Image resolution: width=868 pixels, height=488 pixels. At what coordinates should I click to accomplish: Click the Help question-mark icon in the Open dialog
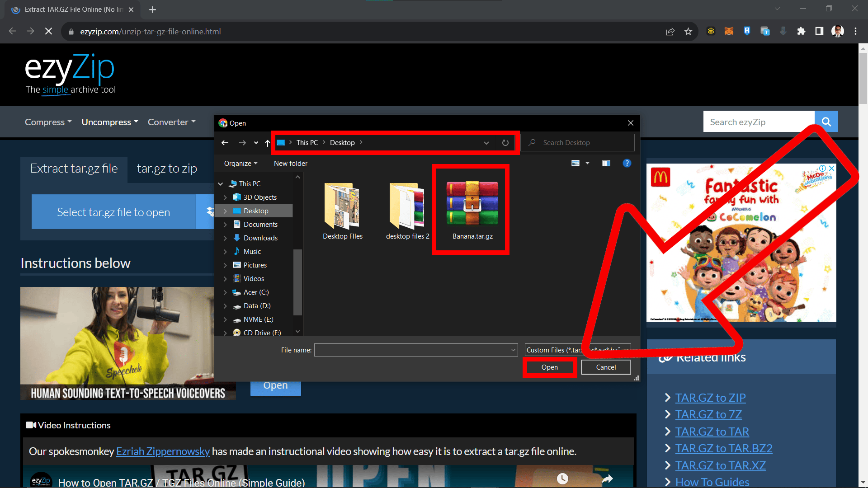(x=627, y=163)
